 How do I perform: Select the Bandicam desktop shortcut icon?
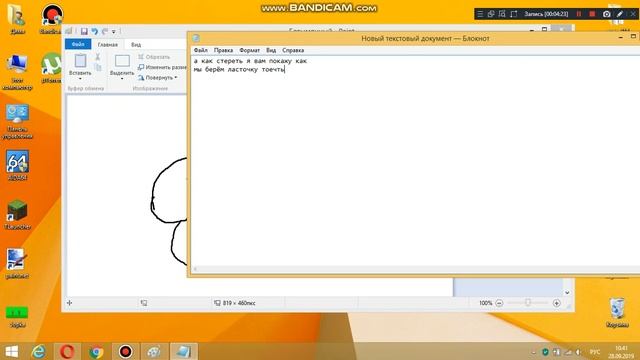tap(52, 18)
